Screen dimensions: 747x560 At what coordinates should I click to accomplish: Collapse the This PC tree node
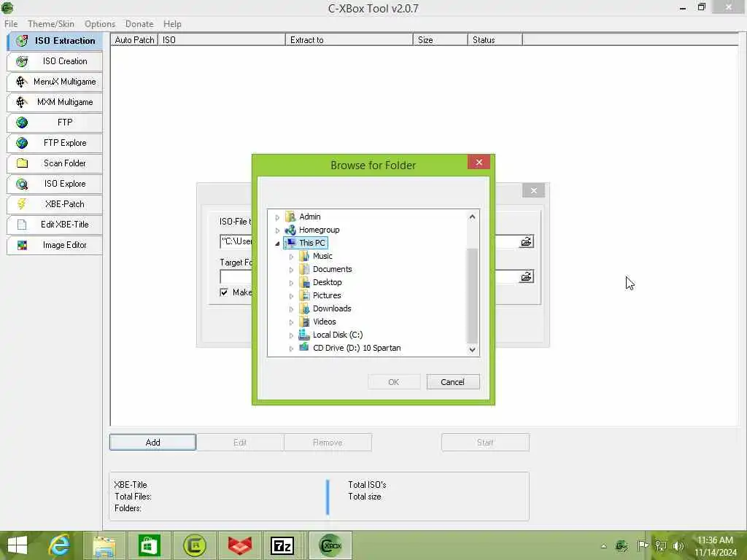(277, 244)
